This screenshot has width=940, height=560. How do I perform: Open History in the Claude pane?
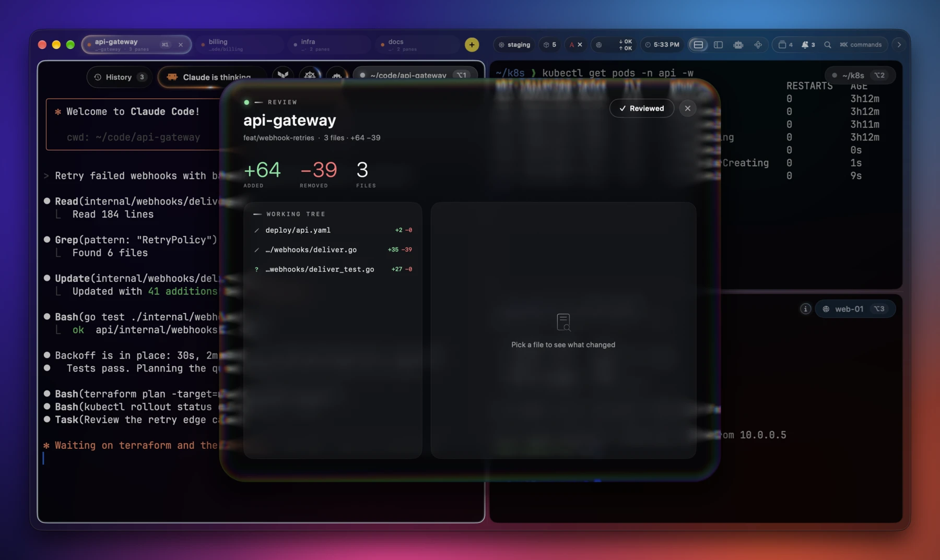pos(119,77)
